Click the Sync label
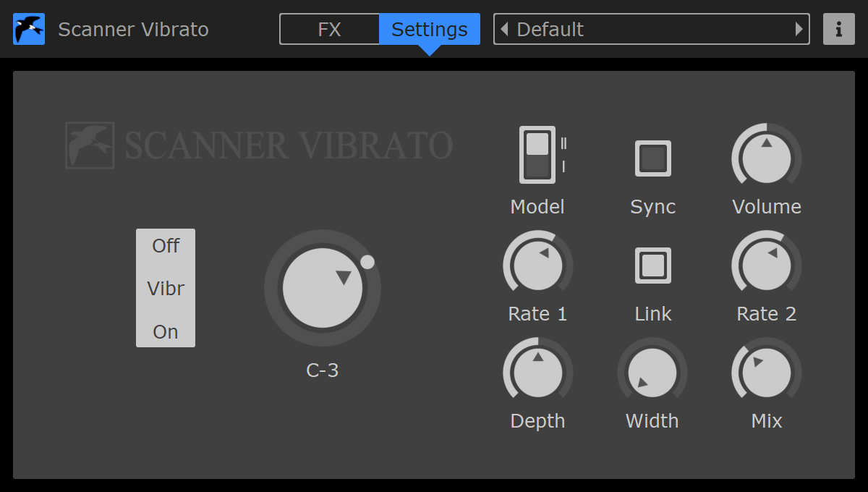Image resolution: width=868 pixels, height=492 pixels. point(653,207)
